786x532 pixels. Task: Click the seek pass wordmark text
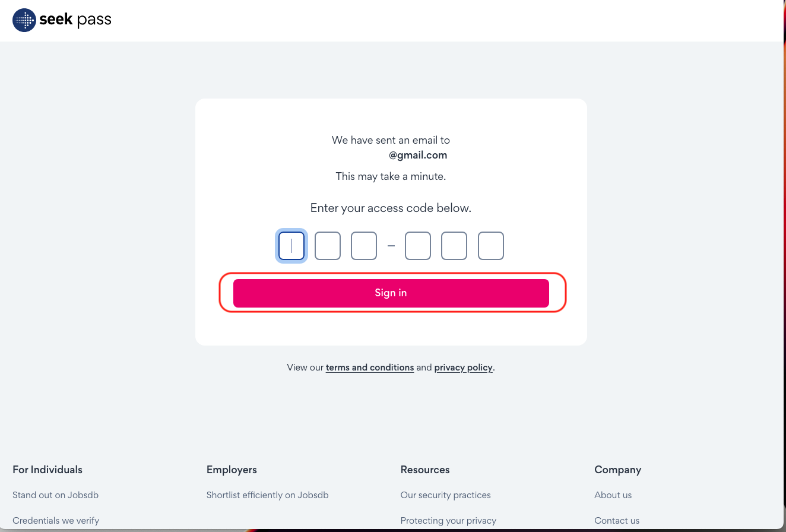(x=75, y=20)
